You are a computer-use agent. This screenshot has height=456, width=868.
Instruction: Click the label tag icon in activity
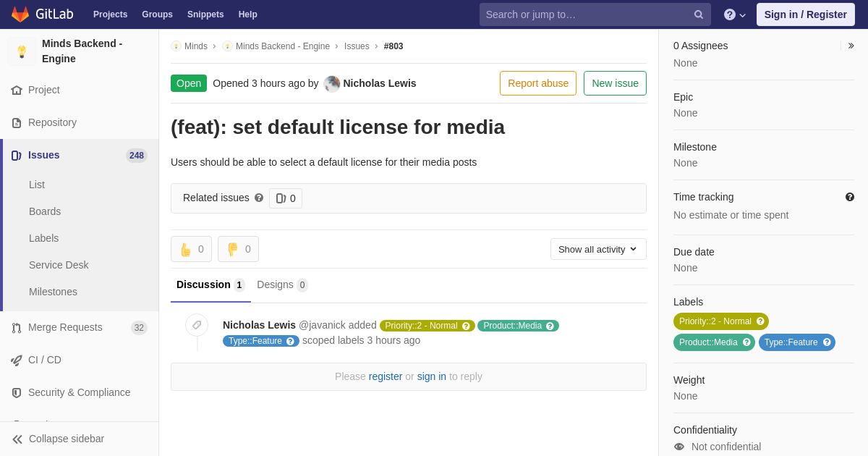tap(197, 325)
